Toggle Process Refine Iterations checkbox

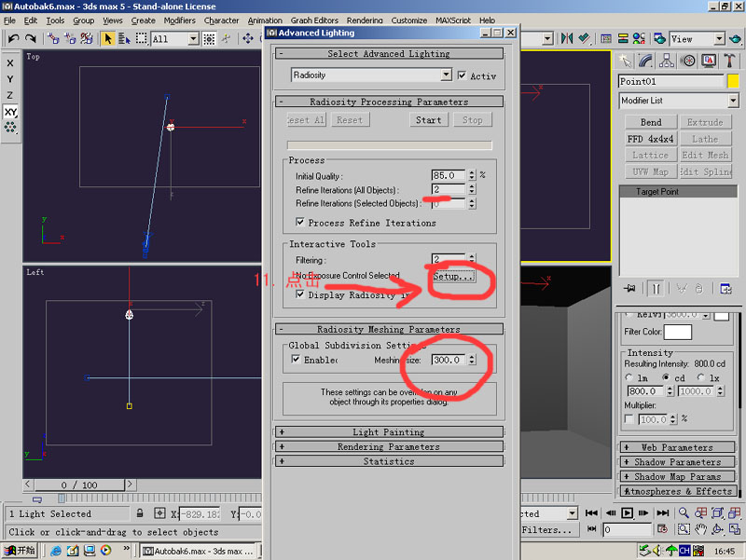pyautogui.click(x=300, y=222)
